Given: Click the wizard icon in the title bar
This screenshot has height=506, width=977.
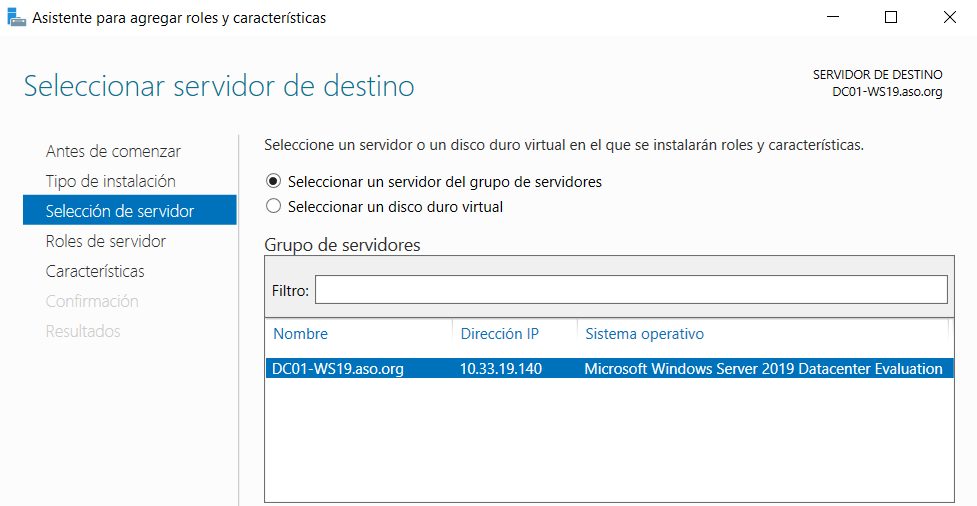Looking at the screenshot, I should [17, 17].
